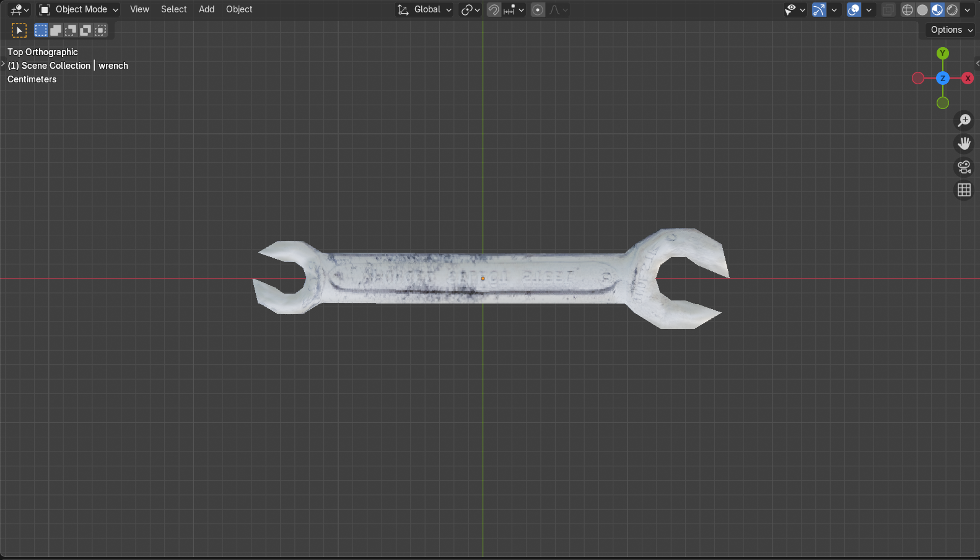Open the Select menu
The image size is (980, 560).
click(x=173, y=9)
